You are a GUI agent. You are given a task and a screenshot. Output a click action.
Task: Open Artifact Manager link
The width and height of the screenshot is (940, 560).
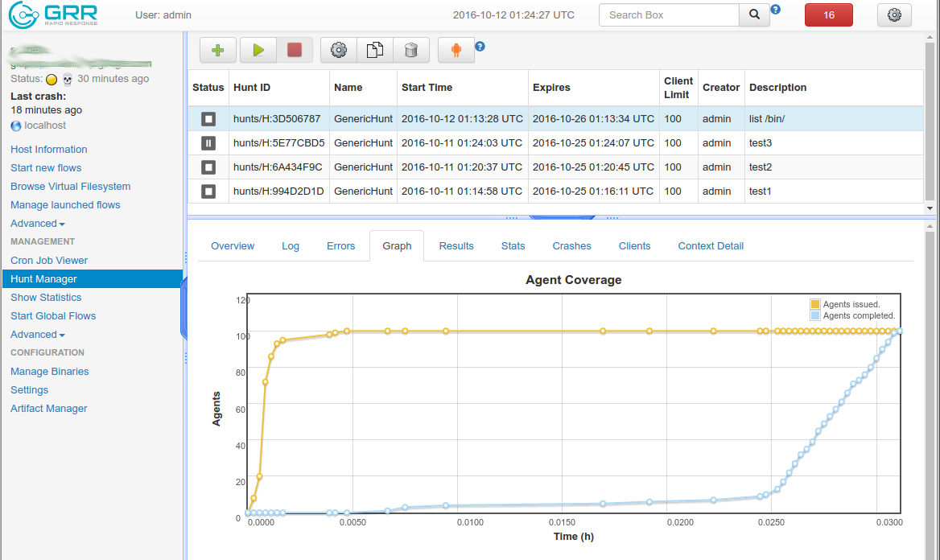click(48, 408)
